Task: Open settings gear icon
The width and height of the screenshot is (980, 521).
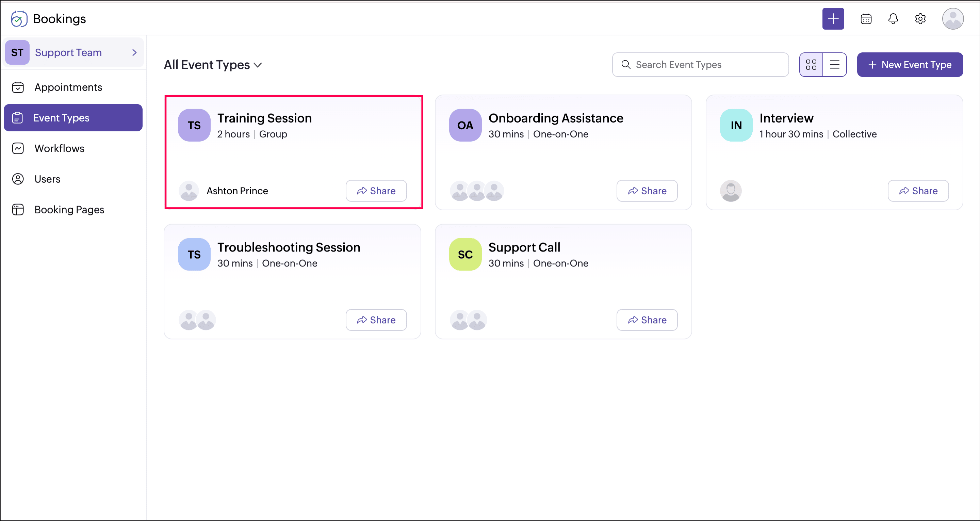Action: (920, 19)
